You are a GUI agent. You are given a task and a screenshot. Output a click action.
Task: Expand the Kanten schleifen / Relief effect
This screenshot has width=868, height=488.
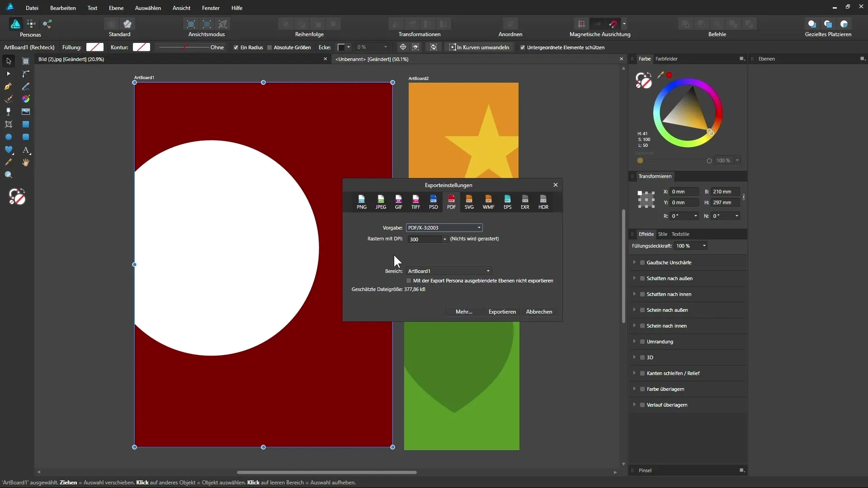click(x=634, y=373)
